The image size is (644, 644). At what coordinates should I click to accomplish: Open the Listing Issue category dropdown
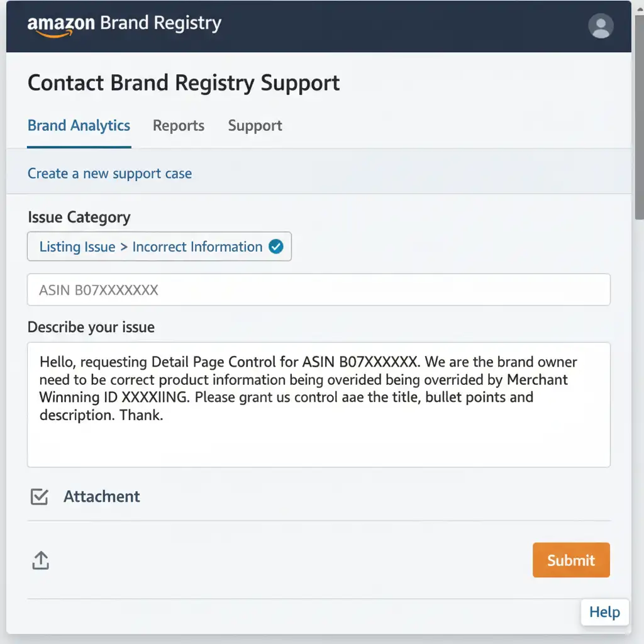(x=159, y=247)
